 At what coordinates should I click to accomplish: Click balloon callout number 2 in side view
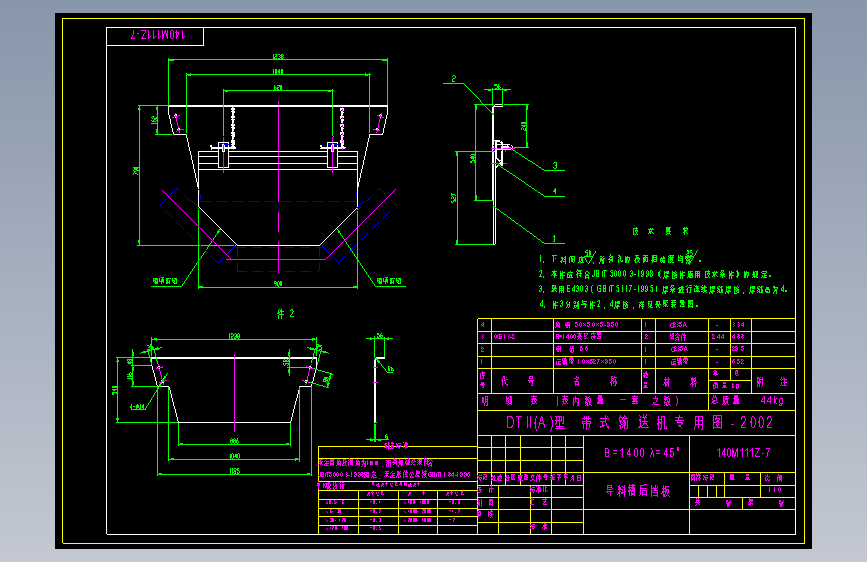[453, 79]
